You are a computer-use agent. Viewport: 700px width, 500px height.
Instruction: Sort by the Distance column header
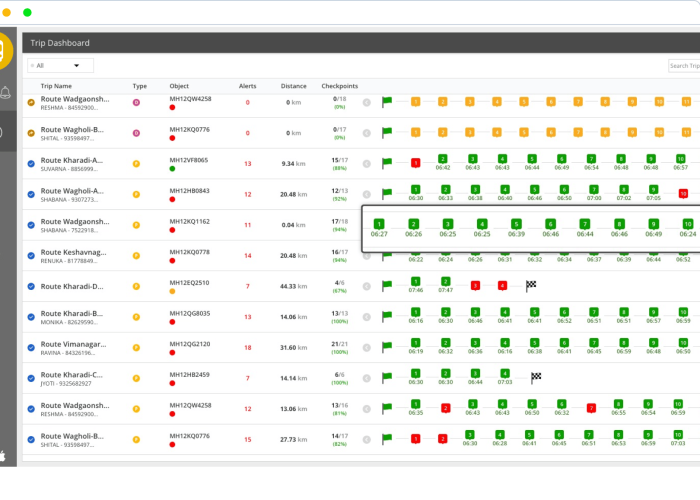tap(293, 86)
